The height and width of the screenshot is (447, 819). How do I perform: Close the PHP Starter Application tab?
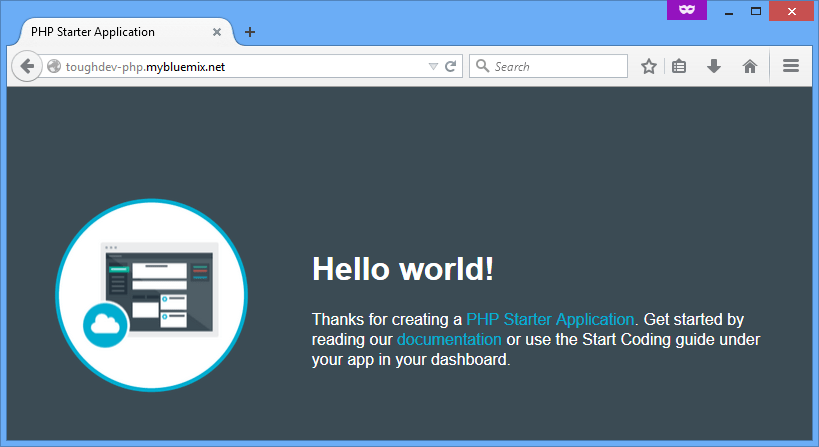(x=217, y=32)
